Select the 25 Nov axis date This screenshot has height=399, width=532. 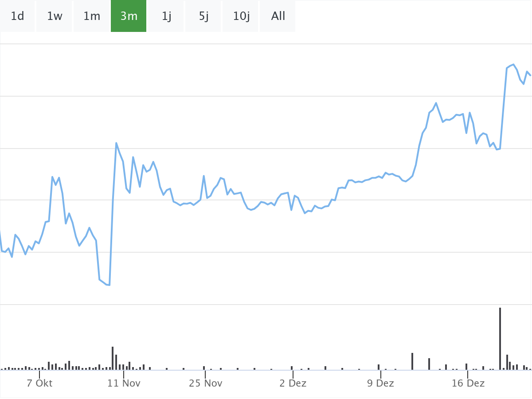point(205,383)
